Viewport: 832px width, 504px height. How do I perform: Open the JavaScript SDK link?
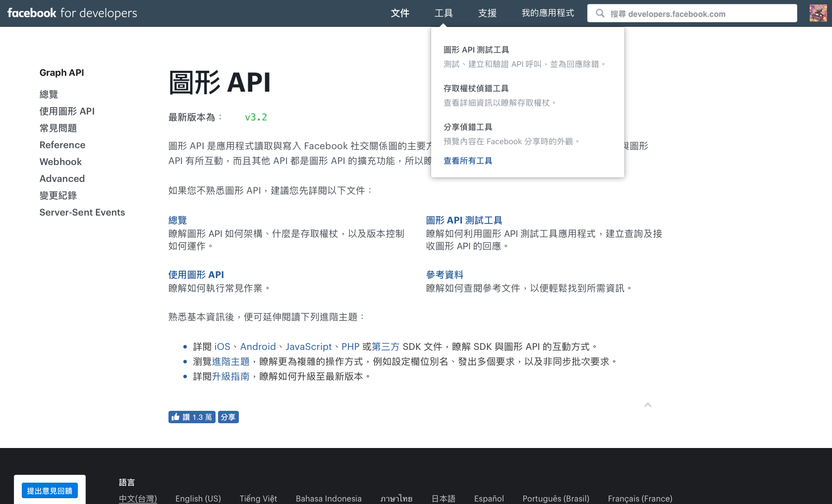309,346
